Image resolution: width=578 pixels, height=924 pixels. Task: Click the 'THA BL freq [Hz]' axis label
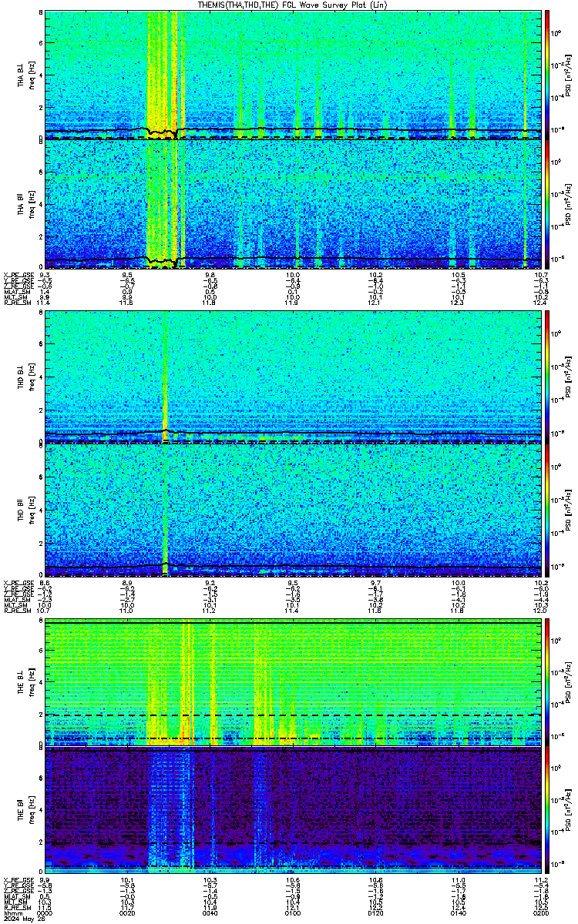[x=25, y=75]
